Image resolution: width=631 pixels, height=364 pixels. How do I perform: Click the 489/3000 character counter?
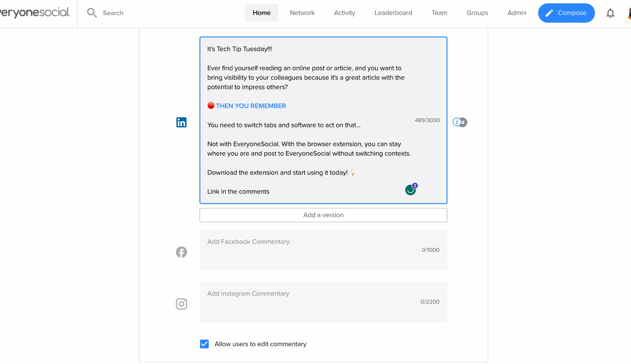pos(427,120)
